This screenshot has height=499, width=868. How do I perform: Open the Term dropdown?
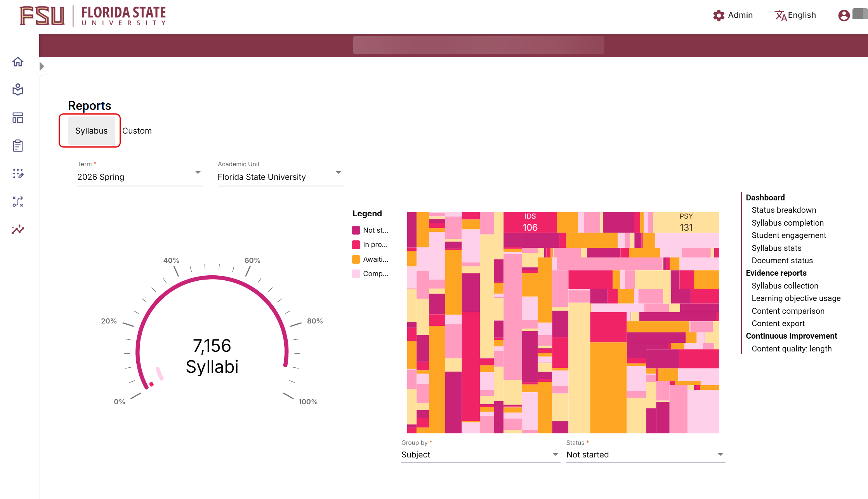140,177
